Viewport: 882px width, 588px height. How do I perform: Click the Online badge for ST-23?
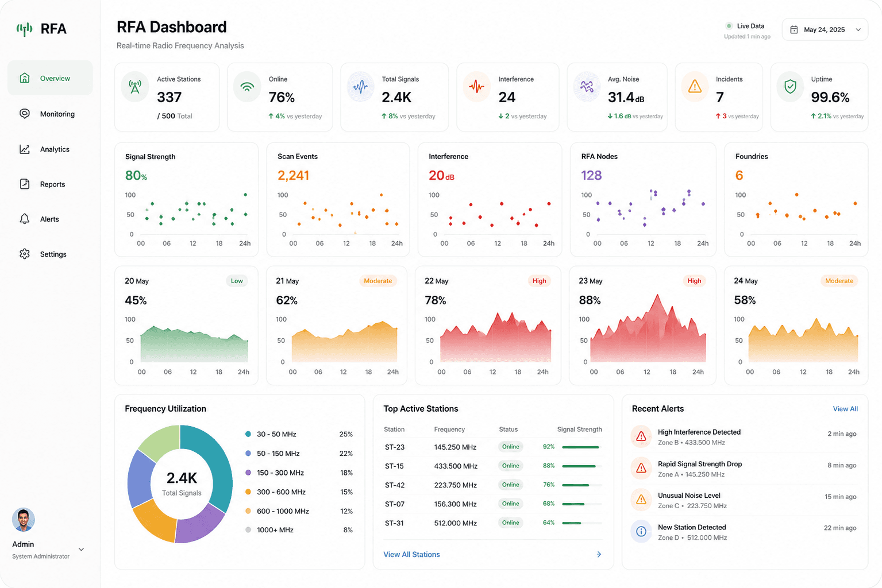510,447
